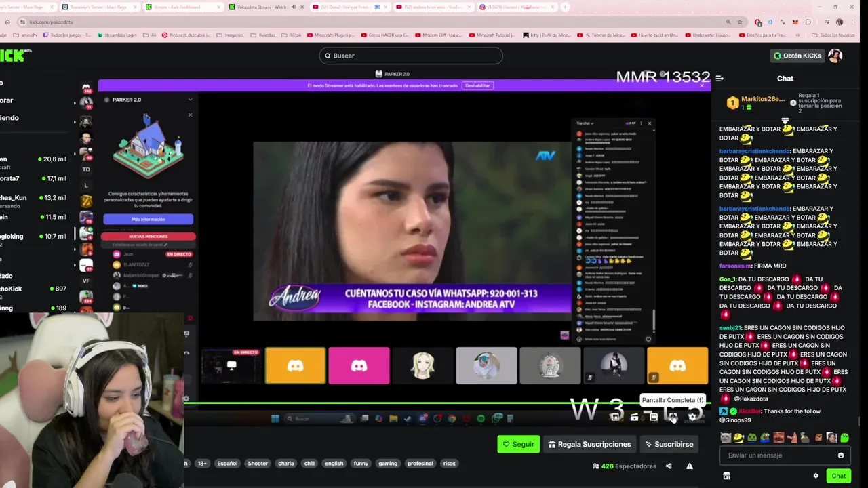The width and height of the screenshot is (868, 488).
Task: Open sanbj21's chat username
Action: point(730,328)
